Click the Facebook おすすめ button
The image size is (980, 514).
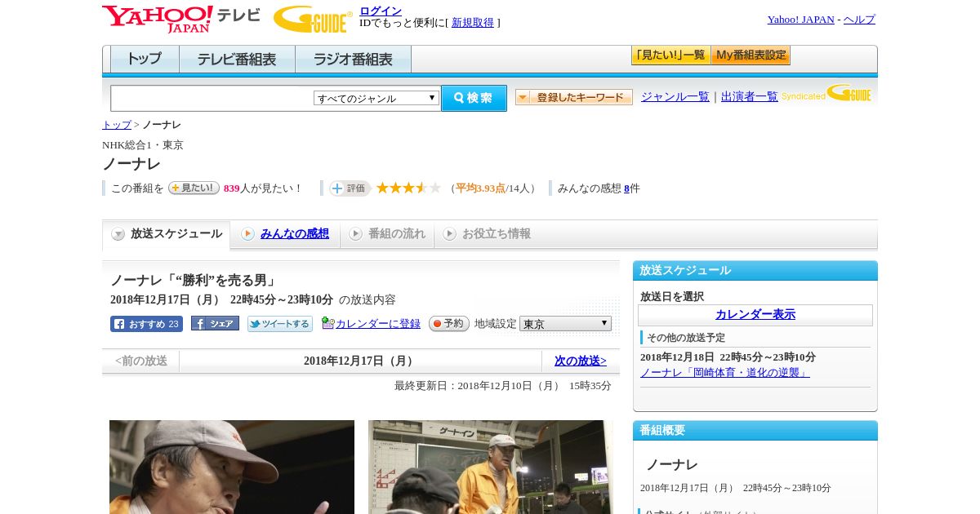pos(146,324)
